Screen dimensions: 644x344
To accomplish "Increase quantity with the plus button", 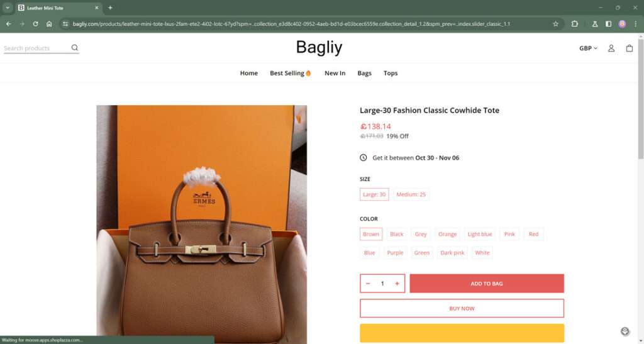I will coord(397,283).
